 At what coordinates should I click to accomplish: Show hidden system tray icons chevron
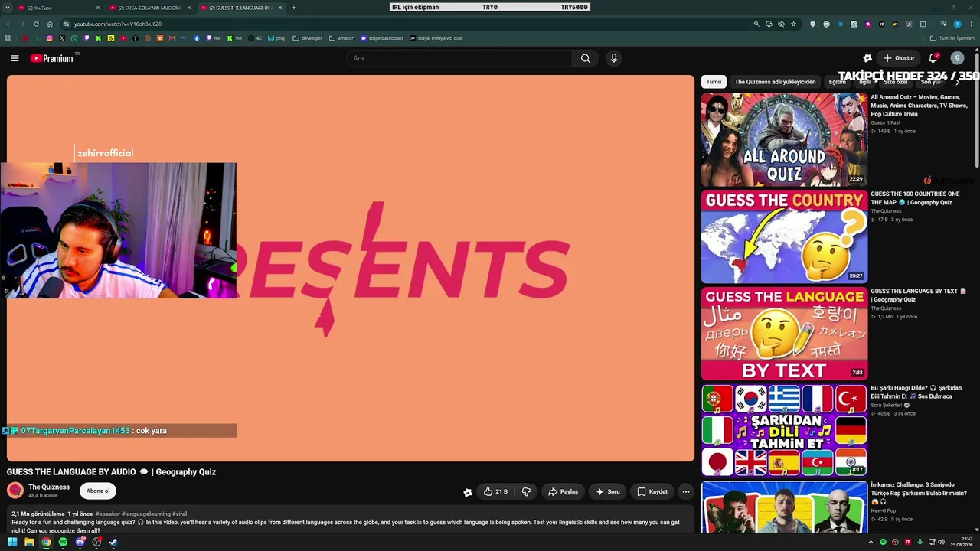[871, 542]
